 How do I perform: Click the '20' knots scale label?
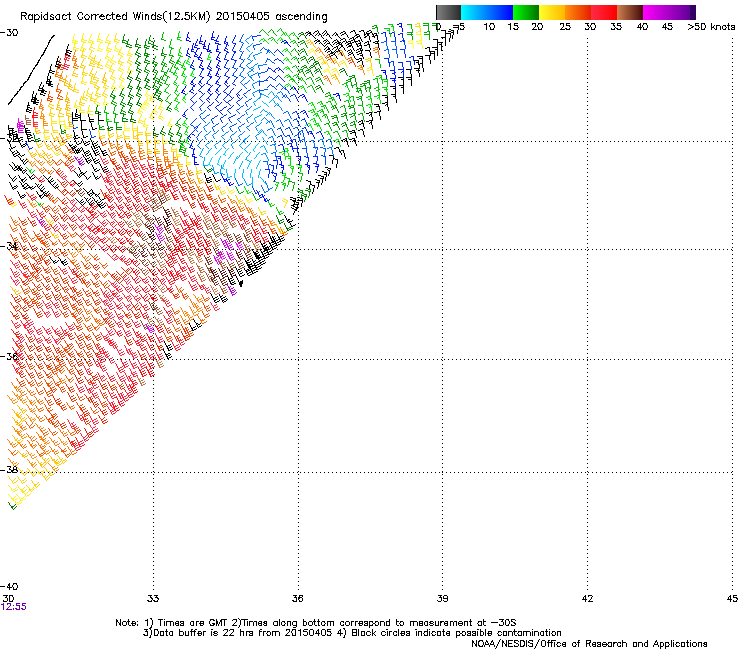537,27
